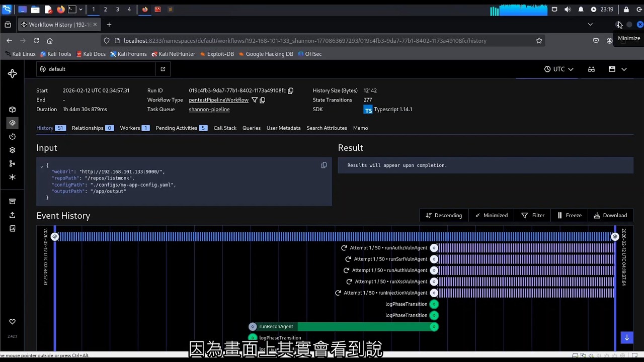Open the Pocket save icon
The height and width of the screenshot is (362, 644).
596,41
